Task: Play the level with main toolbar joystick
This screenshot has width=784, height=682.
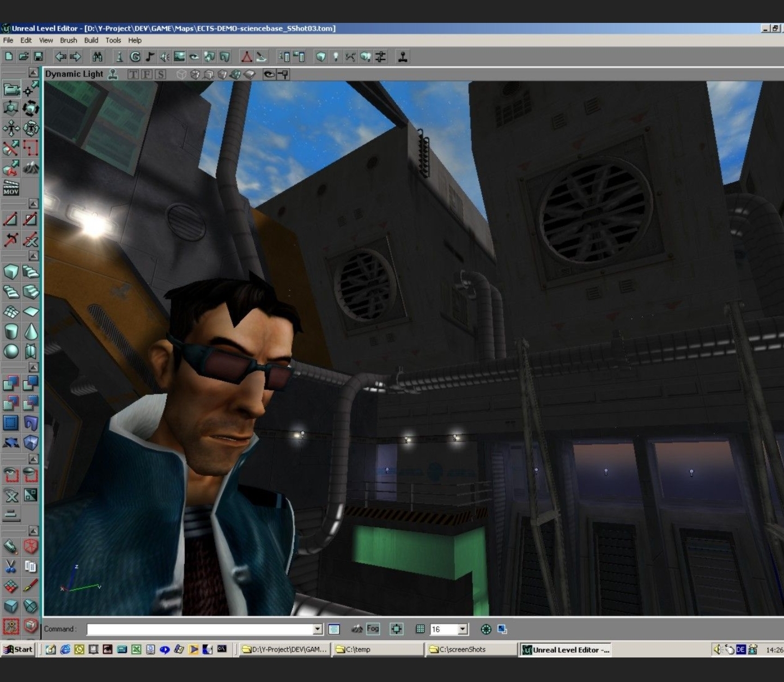Action: tap(403, 56)
